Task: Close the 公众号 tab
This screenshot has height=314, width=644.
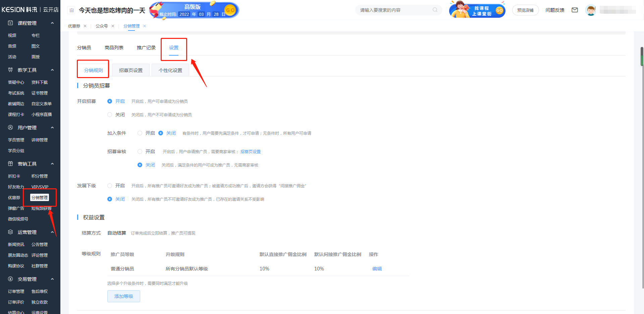Action: pyautogui.click(x=113, y=26)
